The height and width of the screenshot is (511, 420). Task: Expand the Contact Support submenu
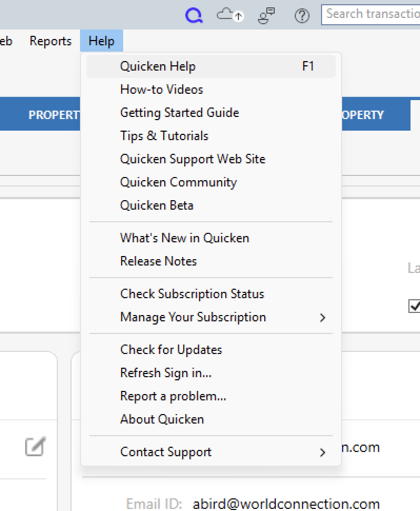click(166, 451)
